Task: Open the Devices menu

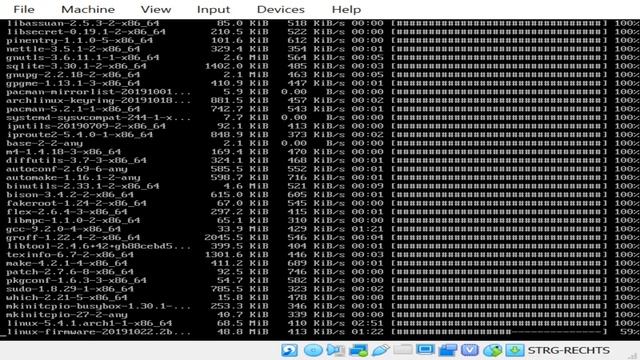Action: (280, 9)
